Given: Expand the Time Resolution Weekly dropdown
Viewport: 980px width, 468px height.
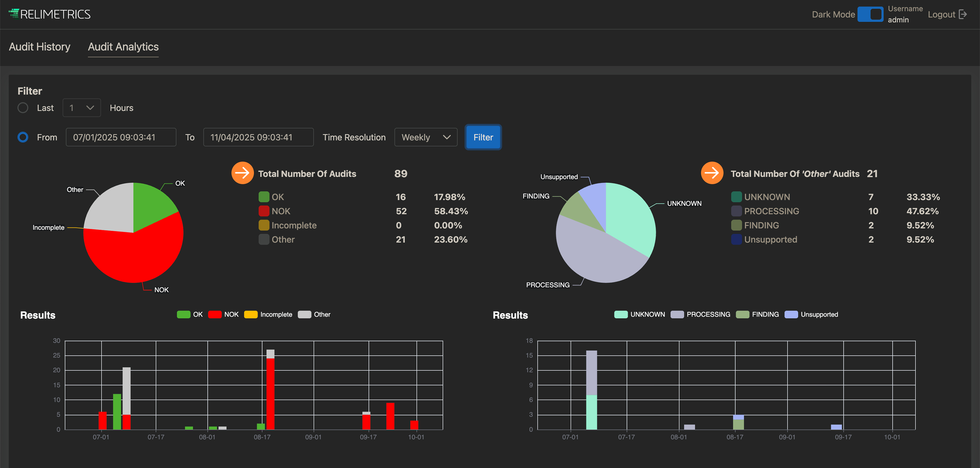Looking at the screenshot, I should pyautogui.click(x=426, y=137).
